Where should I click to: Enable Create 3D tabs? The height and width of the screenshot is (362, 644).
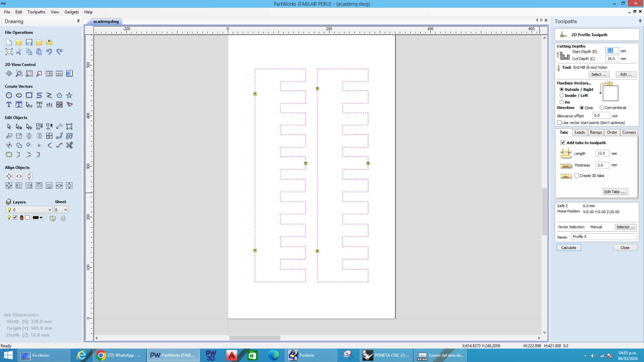coord(577,176)
